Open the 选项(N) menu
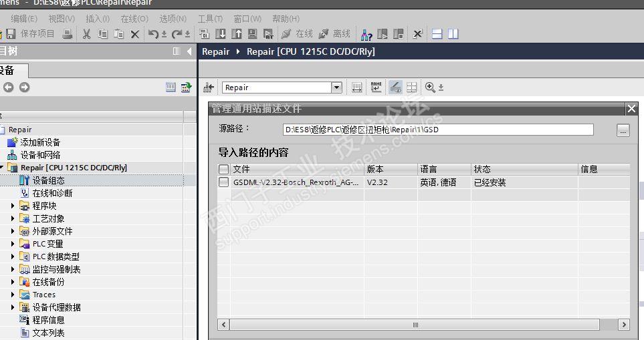644x340 pixels. click(173, 19)
